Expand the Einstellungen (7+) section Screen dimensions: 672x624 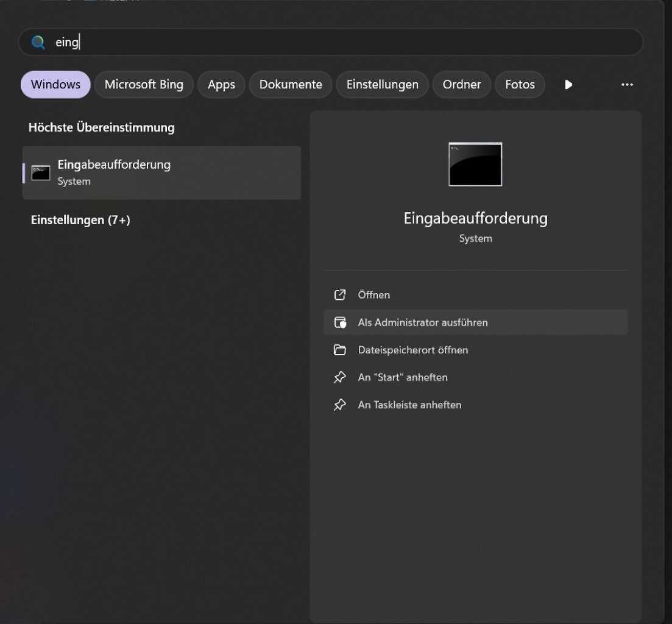pyautogui.click(x=80, y=220)
